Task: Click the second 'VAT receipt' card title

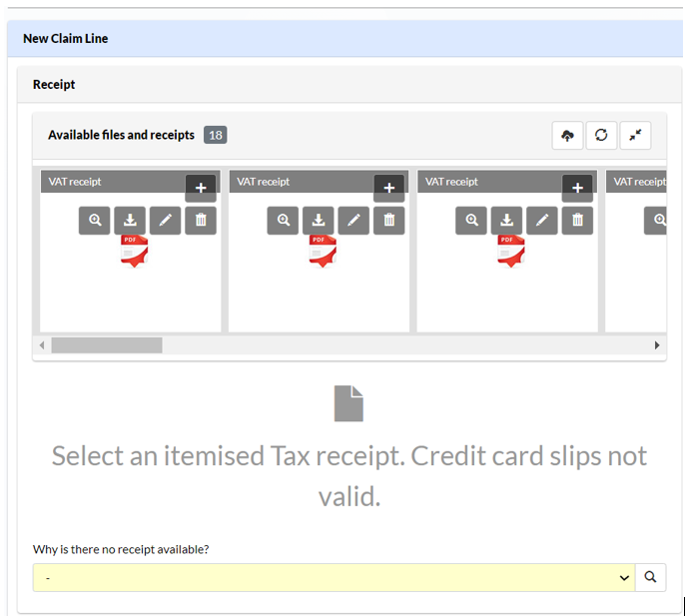Action: [x=264, y=182]
